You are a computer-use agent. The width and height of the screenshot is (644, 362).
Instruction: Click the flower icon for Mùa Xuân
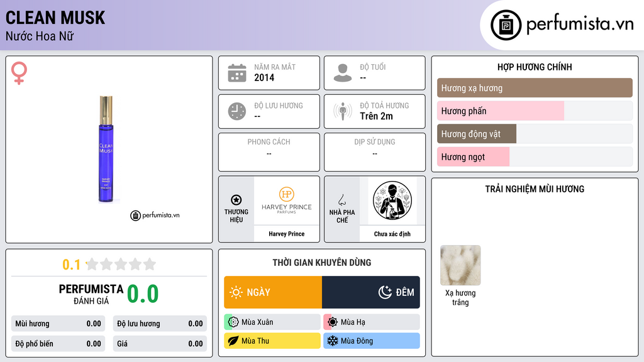(x=233, y=322)
